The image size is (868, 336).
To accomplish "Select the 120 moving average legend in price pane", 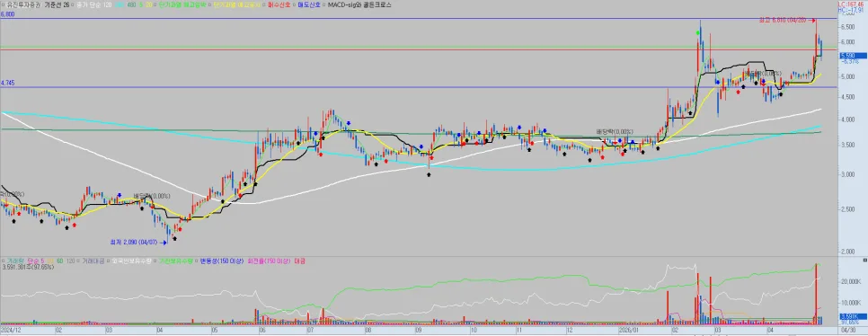I will (x=108, y=4).
